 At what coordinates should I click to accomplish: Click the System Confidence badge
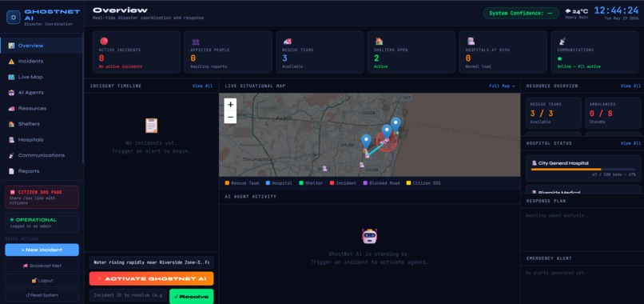[521, 13]
